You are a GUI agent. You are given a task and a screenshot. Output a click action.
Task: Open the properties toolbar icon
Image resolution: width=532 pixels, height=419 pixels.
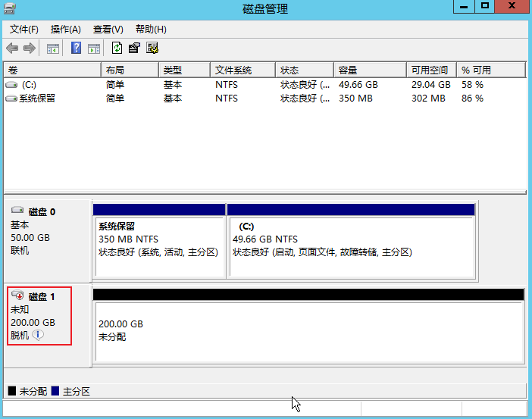click(x=134, y=48)
